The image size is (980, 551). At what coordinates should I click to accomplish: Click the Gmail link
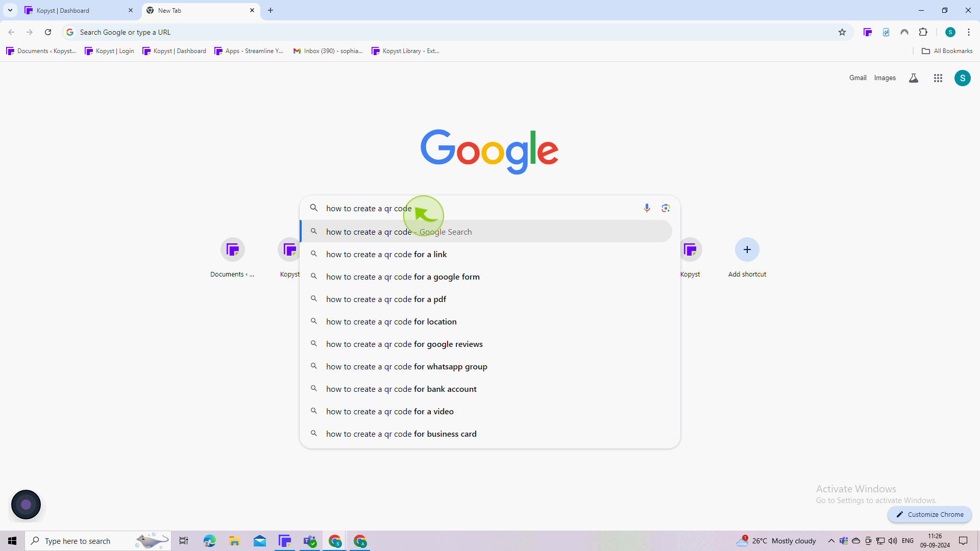click(858, 78)
